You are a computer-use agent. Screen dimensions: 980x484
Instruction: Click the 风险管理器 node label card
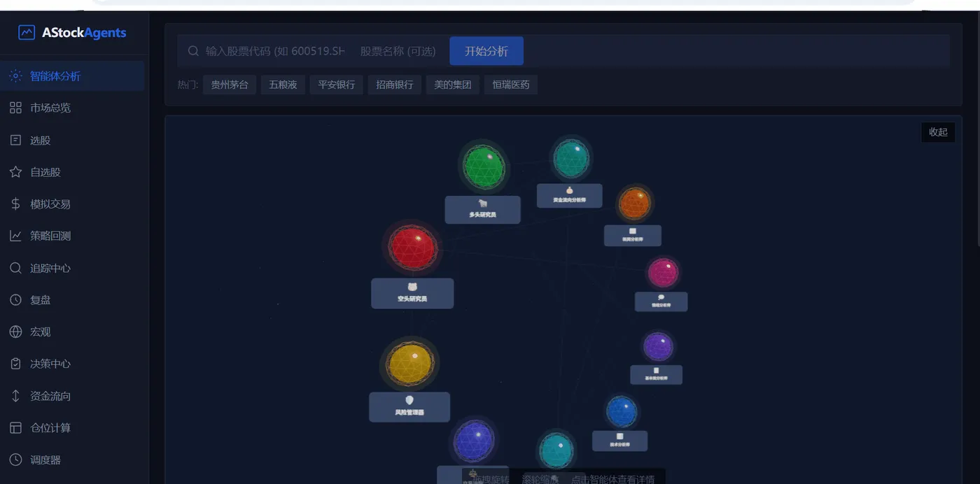coord(409,407)
